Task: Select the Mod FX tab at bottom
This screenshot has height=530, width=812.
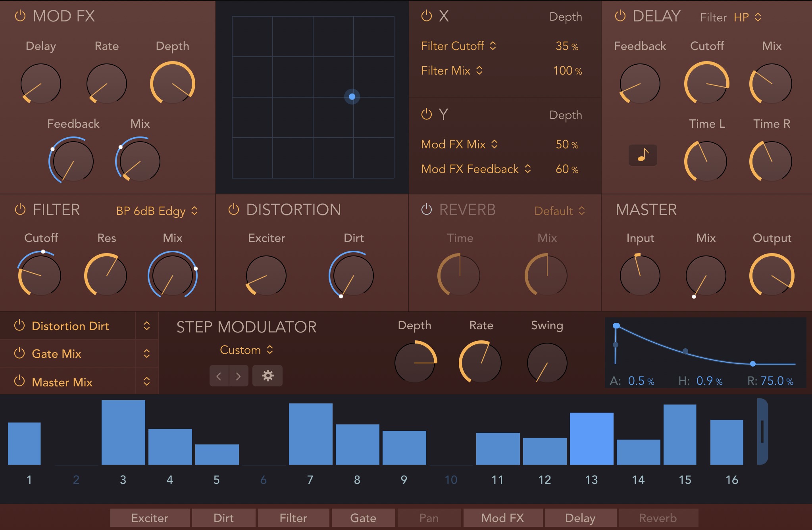Action: [502, 518]
